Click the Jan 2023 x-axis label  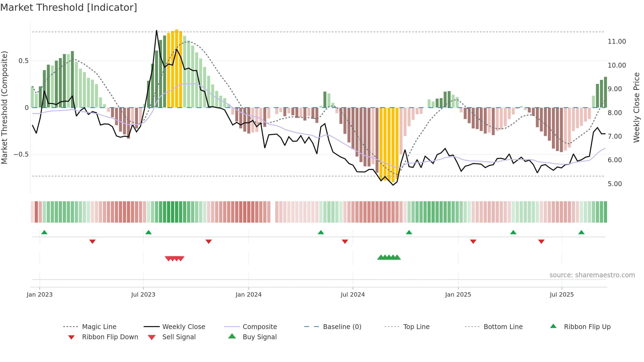[40, 295]
